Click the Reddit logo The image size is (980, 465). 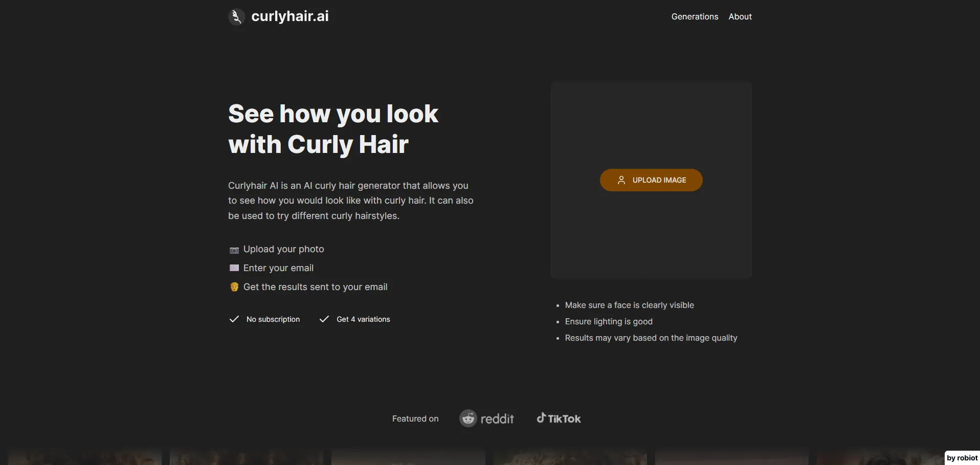tap(486, 418)
